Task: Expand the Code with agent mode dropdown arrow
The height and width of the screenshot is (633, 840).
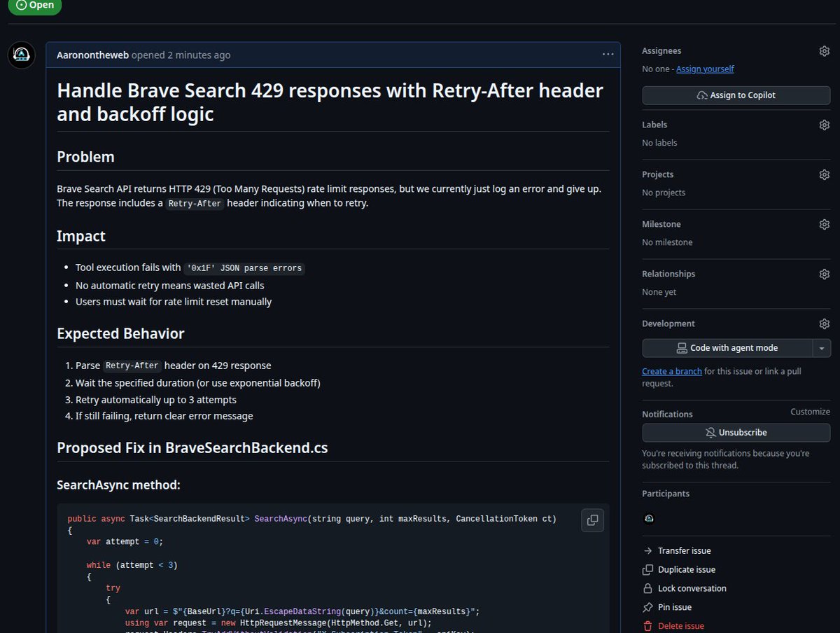Action: pyautogui.click(x=822, y=348)
